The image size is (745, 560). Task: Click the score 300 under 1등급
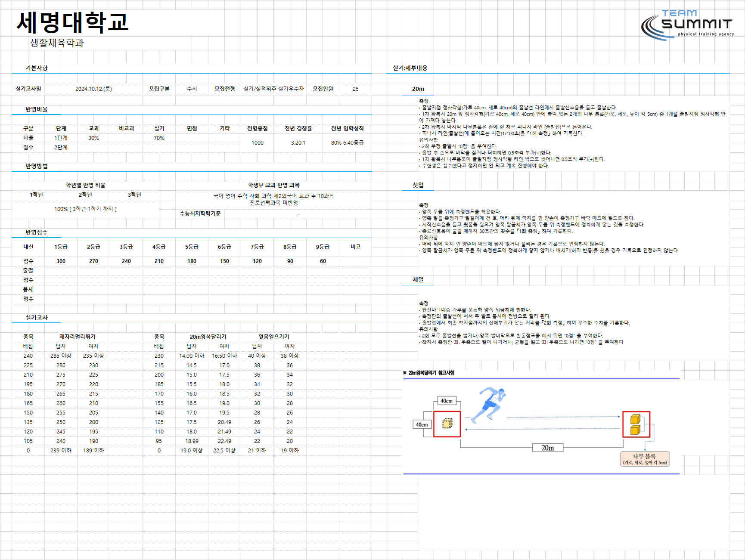click(x=61, y=261)
